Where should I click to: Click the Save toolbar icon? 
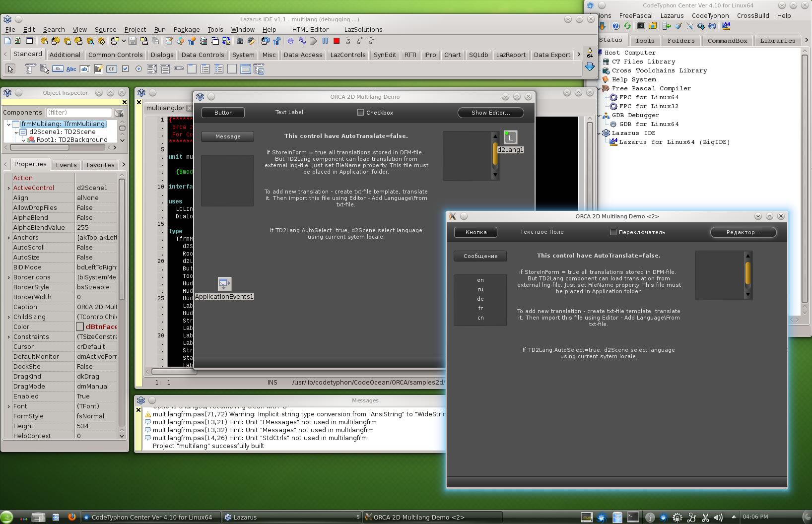coord(133,41)
